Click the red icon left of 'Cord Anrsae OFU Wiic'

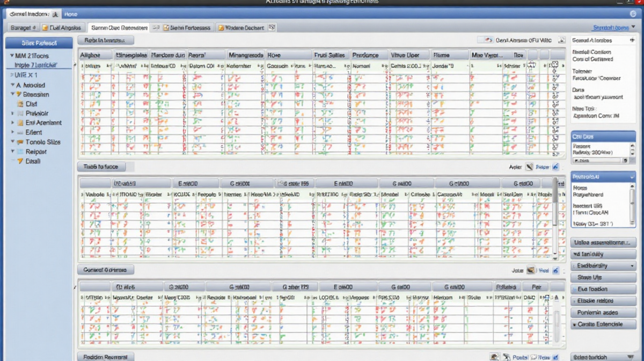488,40
